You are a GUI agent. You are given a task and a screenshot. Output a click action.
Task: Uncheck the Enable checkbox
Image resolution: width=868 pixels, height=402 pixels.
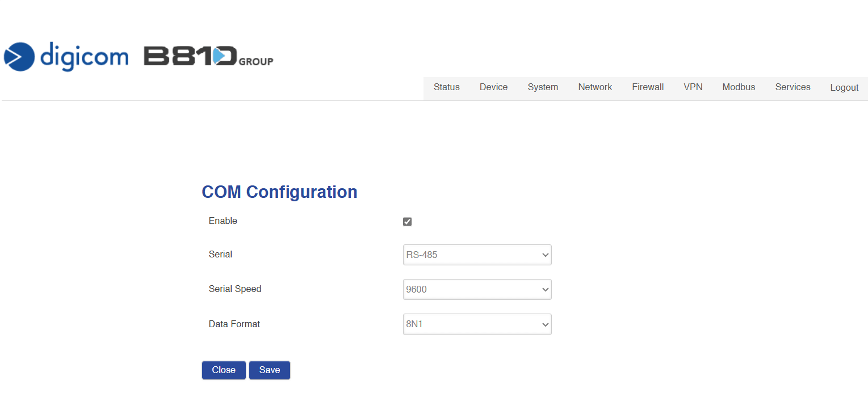407,222
